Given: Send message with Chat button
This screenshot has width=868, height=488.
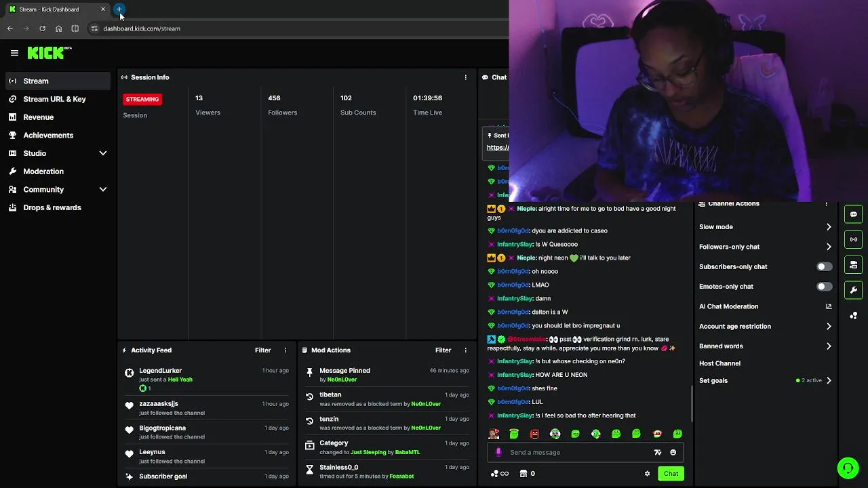Looking at the screenshot, I should 671,474.
